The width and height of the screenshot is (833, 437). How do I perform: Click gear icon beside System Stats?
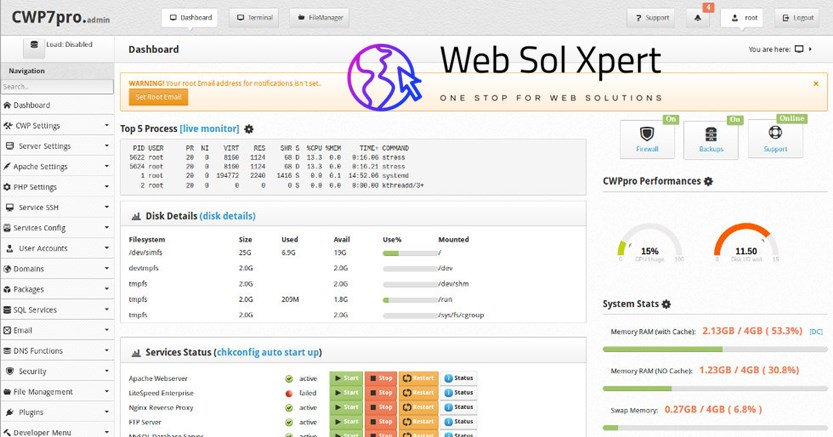(666, 304)
